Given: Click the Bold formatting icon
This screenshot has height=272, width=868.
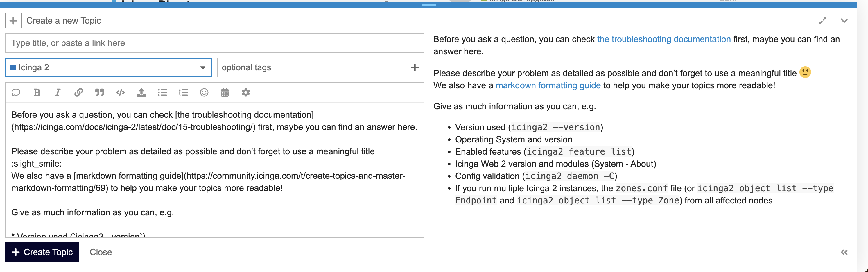Looking at the screenshot, I should coord(37,92).
